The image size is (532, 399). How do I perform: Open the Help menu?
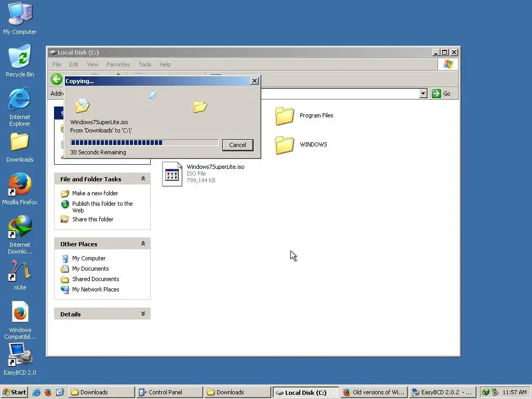[165, 64]
